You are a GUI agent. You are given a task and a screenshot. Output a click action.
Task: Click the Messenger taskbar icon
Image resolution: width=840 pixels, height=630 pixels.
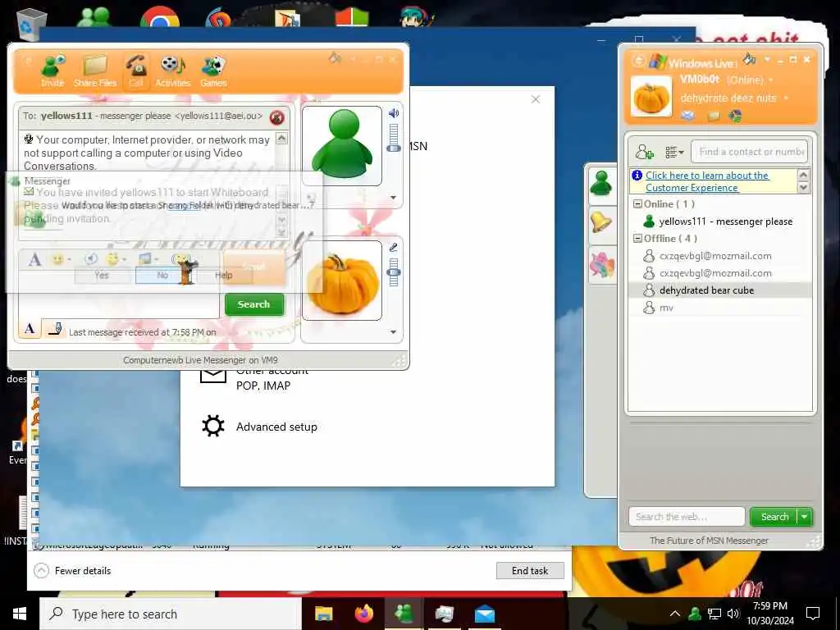click(x=404, y=614)
